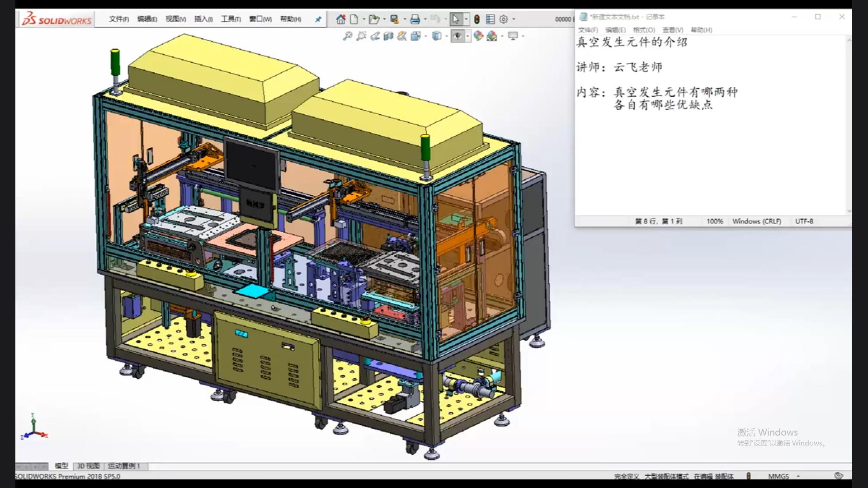
Task: Open SolidWorks 工具(T) menu
Action: 231,19
